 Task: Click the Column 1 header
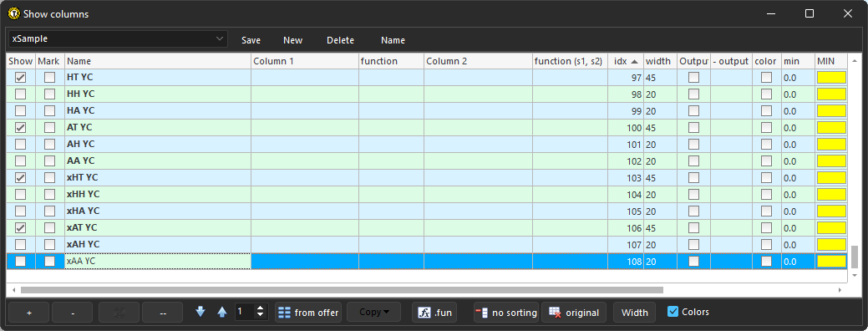pos(304,61)
